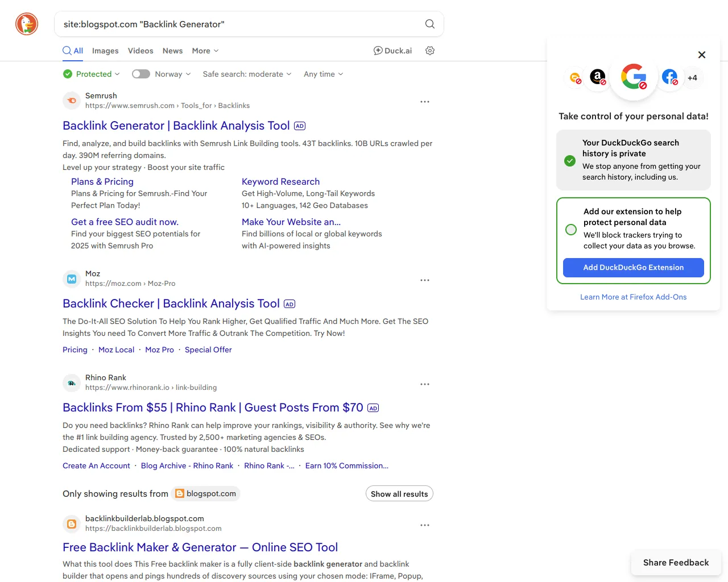Screen dimensions: 728x582
Task: Switch to the Images tab
Action: 105,51
